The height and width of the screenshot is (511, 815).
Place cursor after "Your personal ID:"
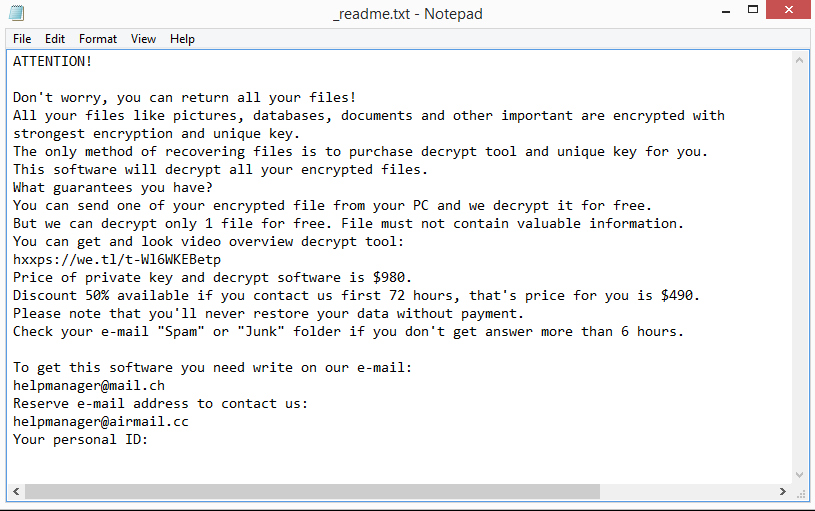(x=150, y=440)
